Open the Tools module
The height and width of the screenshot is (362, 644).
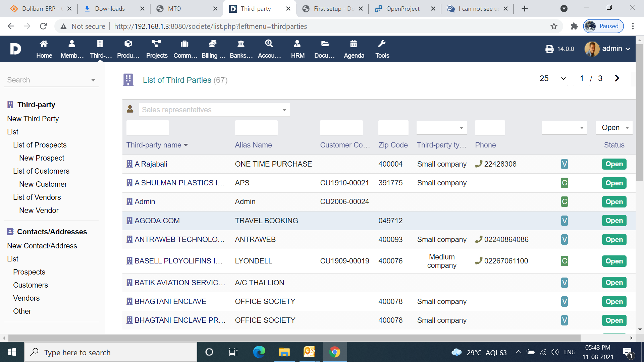click(x=382, y=49)
